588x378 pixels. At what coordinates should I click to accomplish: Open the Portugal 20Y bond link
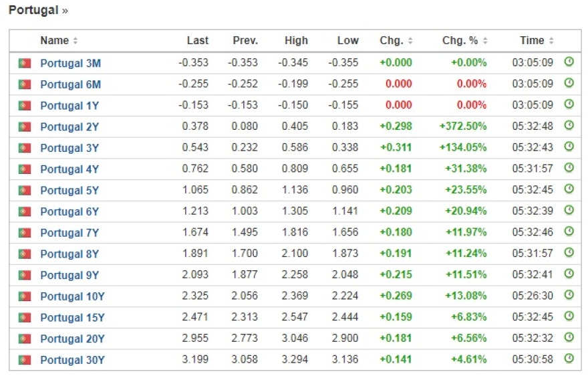(72, 339)
